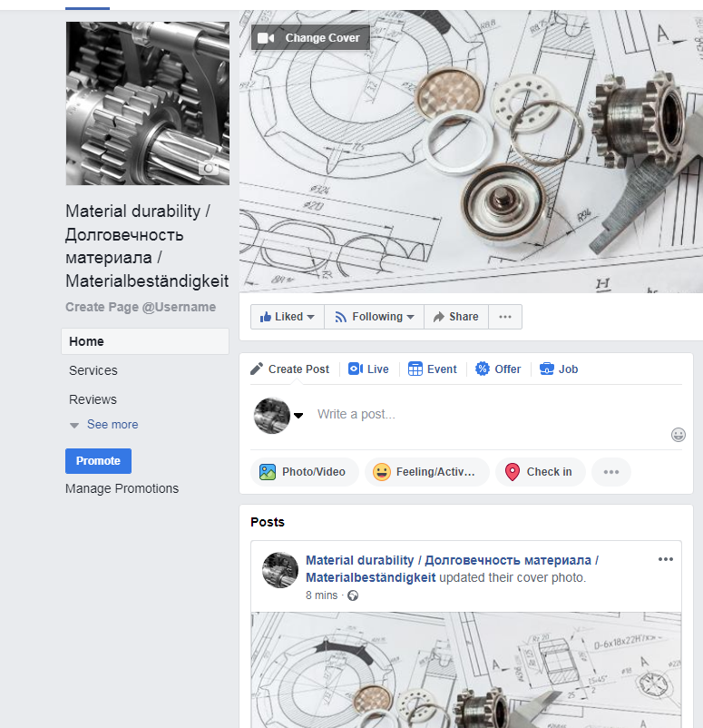This screenshot has height=728, width=703.
Task: Open Manage Promotions link
Action: (122, 488)
